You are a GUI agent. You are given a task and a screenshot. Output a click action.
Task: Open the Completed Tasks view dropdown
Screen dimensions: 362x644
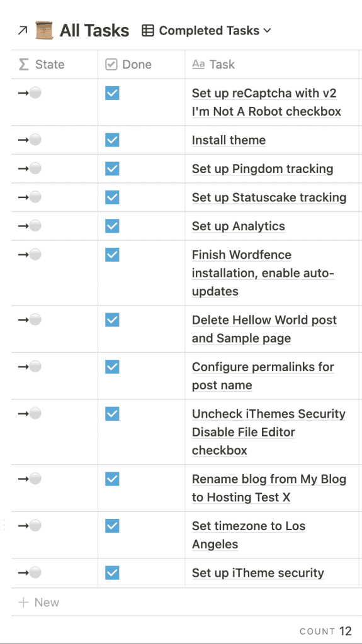(206, 30)
